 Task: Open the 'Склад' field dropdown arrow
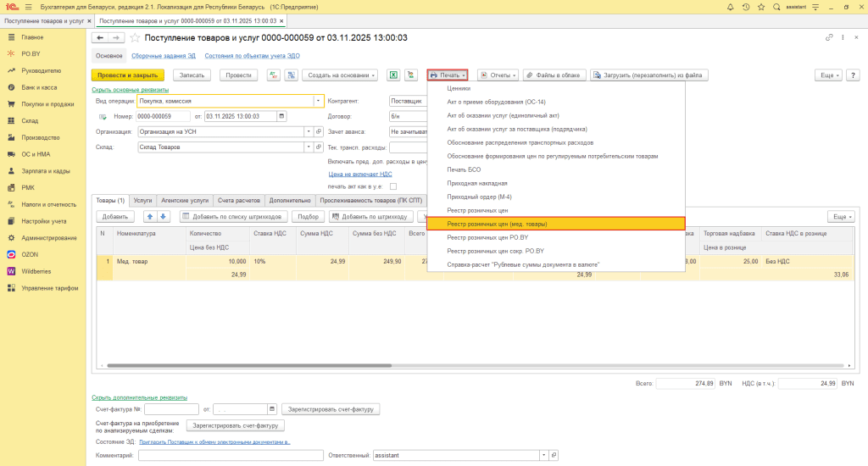tap(309, 147)
